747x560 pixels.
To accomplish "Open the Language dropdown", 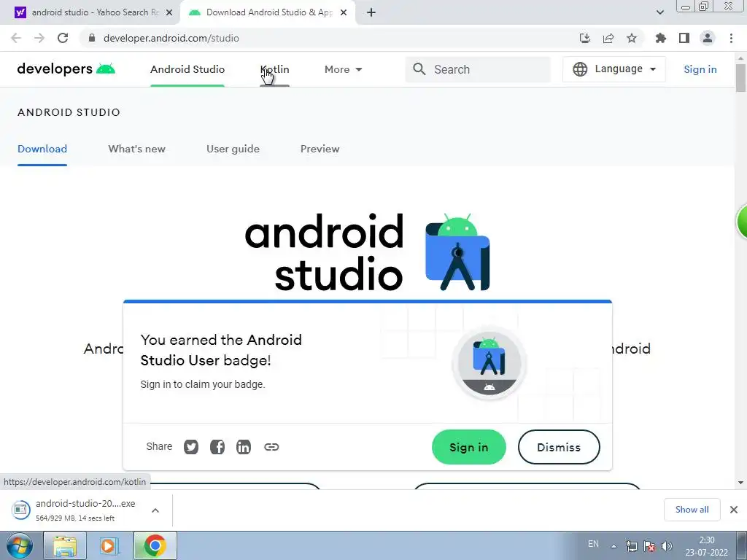I will (614, 69).
